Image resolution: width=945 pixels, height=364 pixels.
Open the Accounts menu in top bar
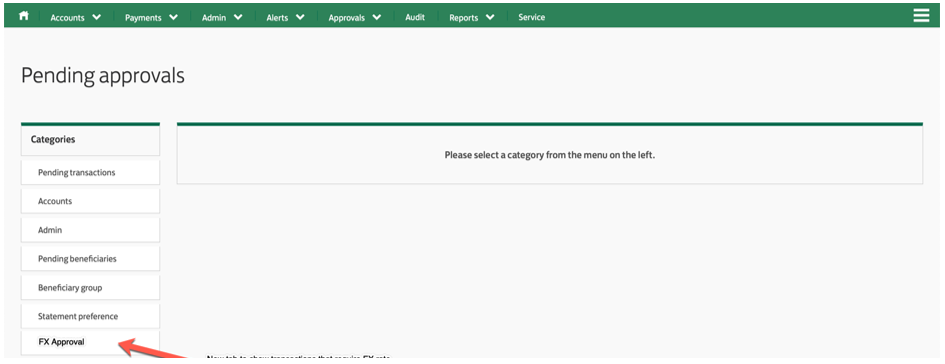(x=67, y=18)
